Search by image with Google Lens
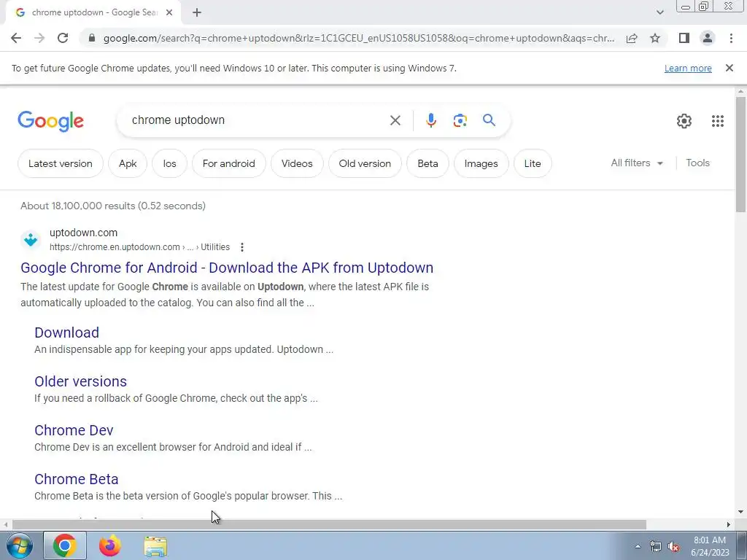The height and width of the screenshot is (560, 747). [460, 120]
